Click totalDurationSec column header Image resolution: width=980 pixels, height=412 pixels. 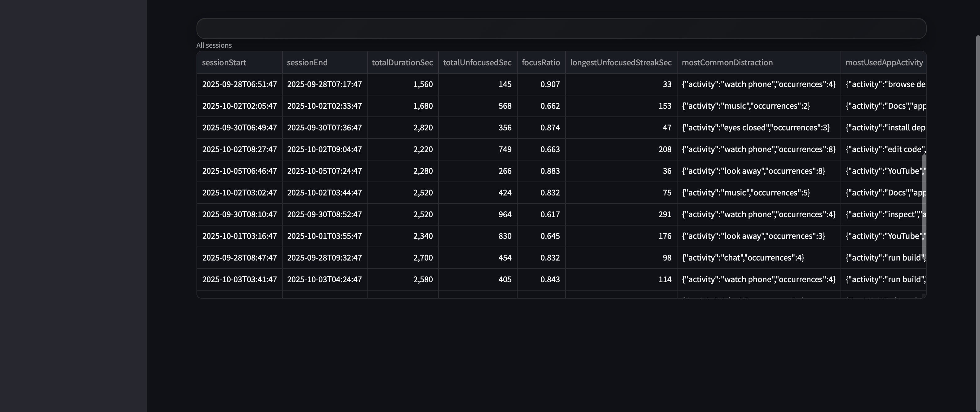[402, 63]
